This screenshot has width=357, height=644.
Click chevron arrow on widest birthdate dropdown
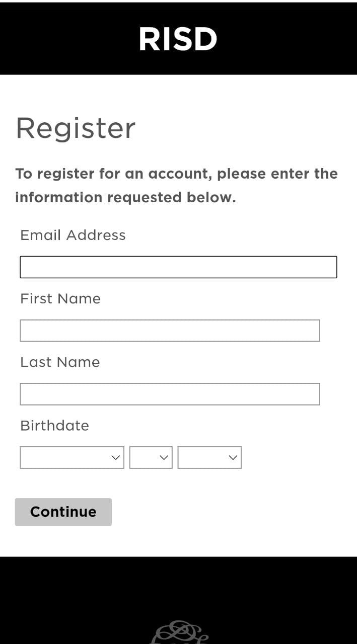click(115, 457)
